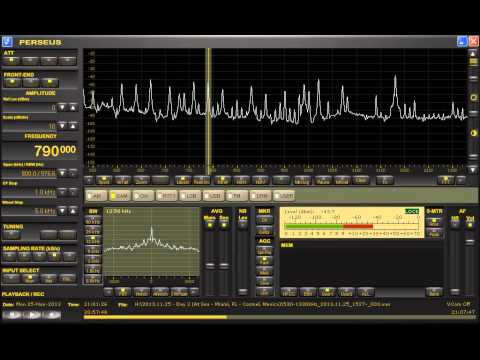This screenshot has height=360, width=480.
Task: Toggle AVG Main averaging indicator
Action: point(210,225)
